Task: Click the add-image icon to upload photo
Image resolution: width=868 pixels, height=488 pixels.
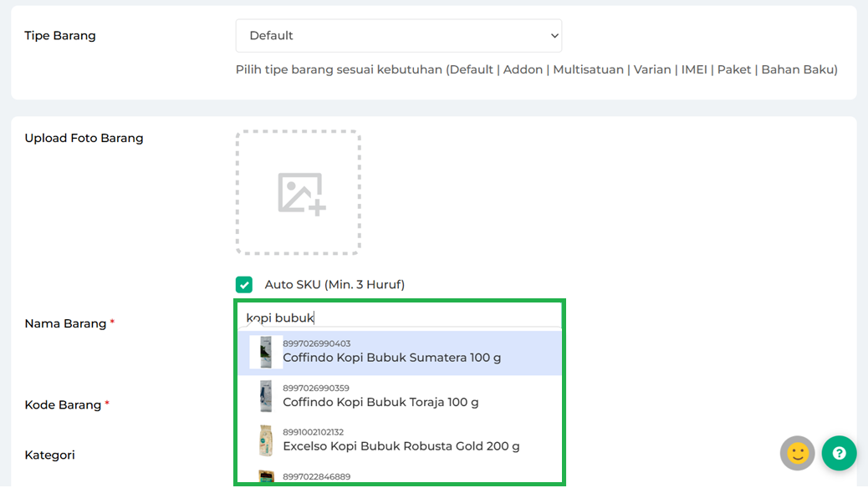Action: pos(301,194)
